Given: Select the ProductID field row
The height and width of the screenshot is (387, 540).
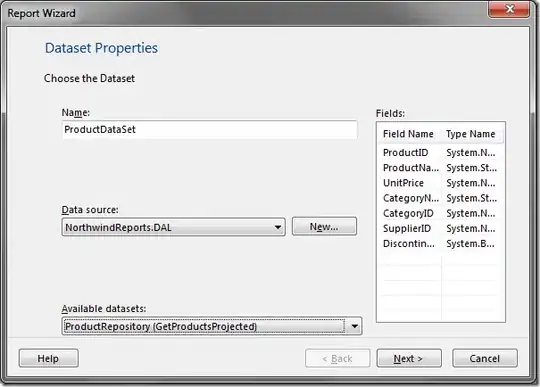Looking at the screenshot, I should point(440,153).
